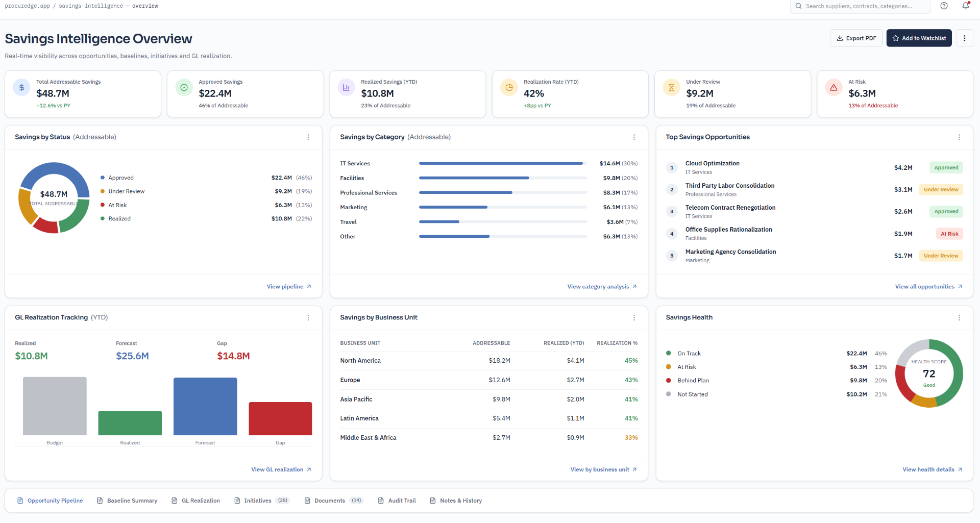980x523 pixels.
Task: Click the Savings by Status donut chart
Action: [54, 198]
